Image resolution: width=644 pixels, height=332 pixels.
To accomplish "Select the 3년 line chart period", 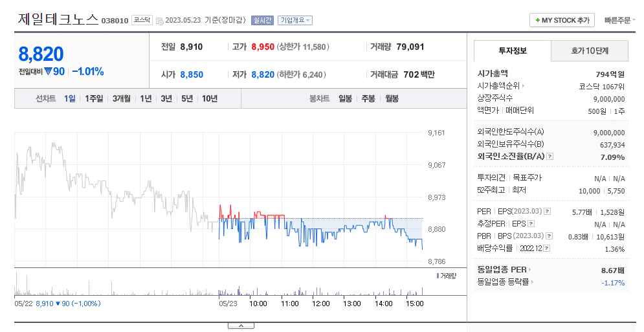I will click(x=166, y=98).
